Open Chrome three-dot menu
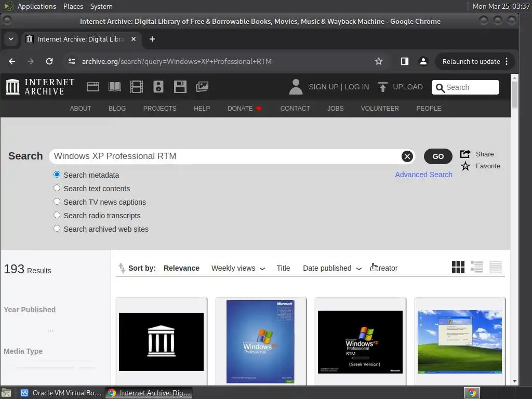 [507, 61]
